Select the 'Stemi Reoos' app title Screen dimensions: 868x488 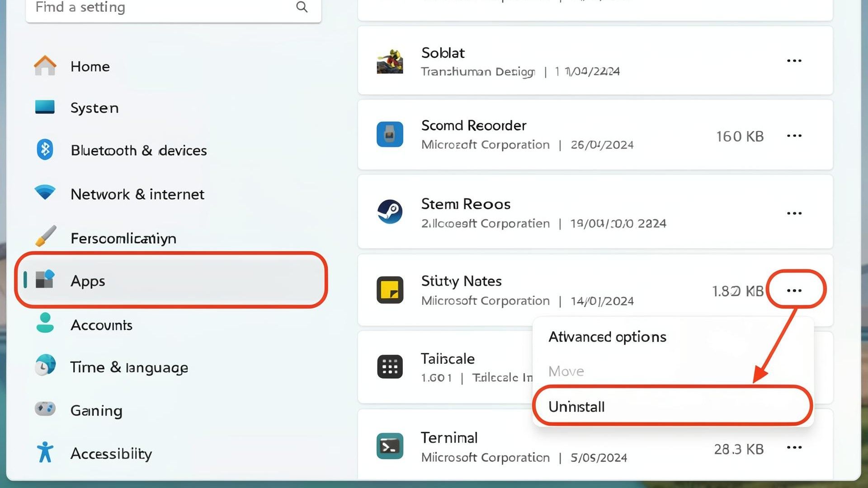coord(466,204)
